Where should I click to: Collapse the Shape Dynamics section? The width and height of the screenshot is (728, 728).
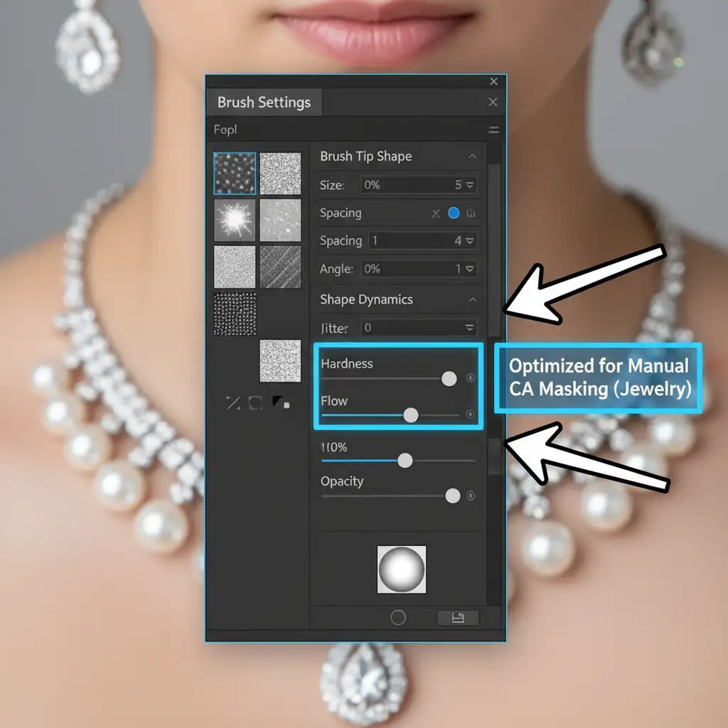tap(471, 300)
